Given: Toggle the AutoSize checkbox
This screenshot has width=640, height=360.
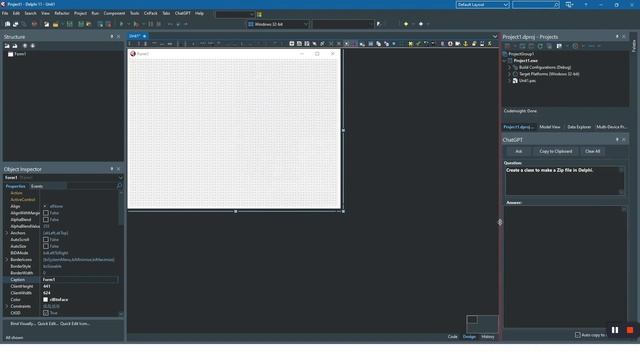Looking at the screenshot, I should pyautogui.click(x=46, y=246).
